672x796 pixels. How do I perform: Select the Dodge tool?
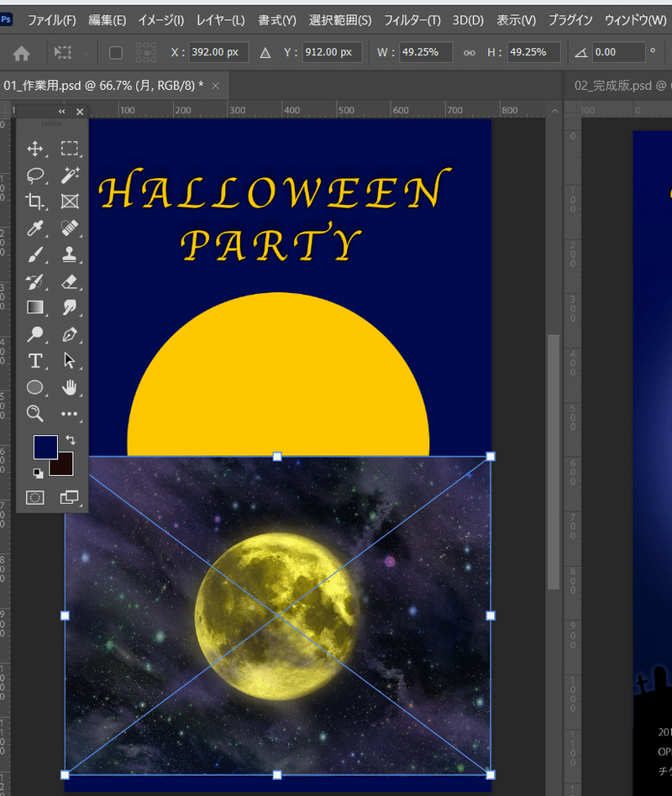[x=34, y=334]
